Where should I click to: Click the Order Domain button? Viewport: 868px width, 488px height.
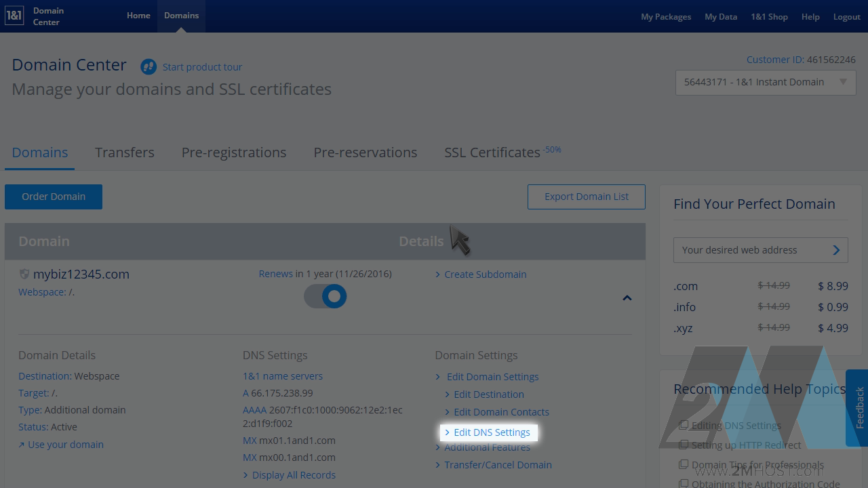pos(54,197)
